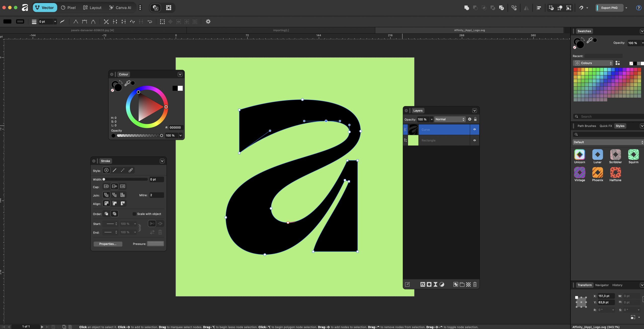Open the Navigator panel tab

602,285
